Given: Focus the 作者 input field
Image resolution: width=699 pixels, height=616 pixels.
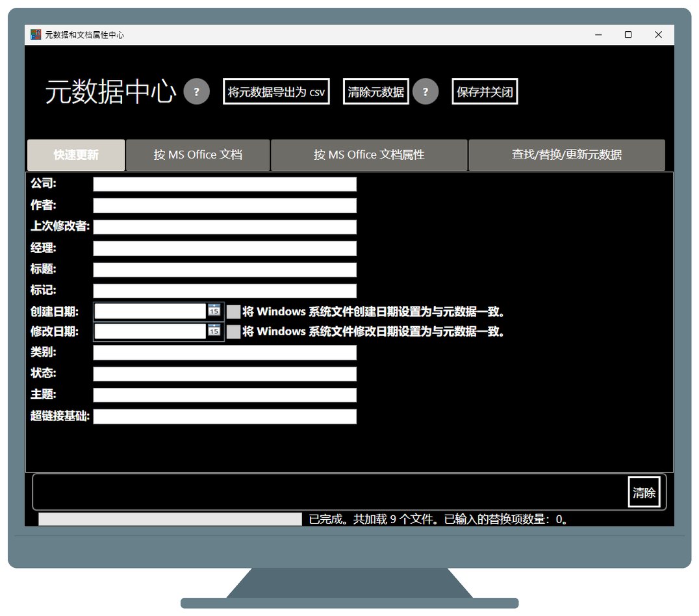Looking at the screenshot, I should (x=225, y=205).
